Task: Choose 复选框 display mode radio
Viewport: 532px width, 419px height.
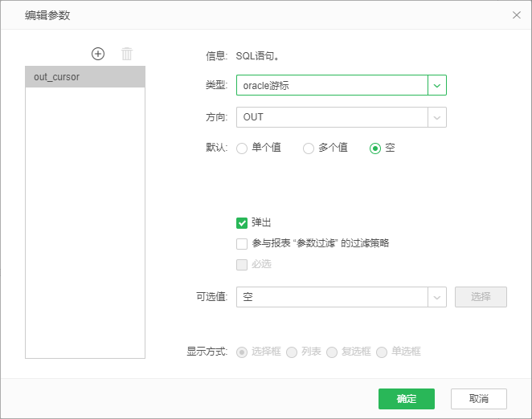Action: [331, 352]
